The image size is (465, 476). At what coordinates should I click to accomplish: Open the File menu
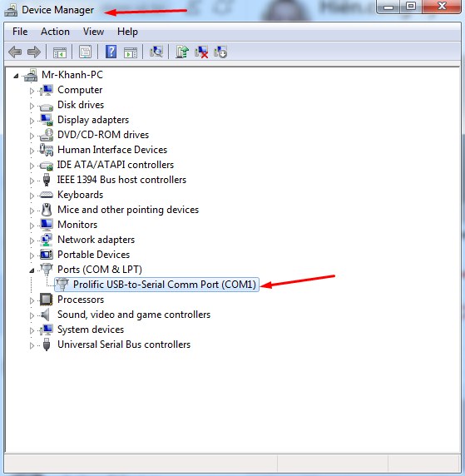pos(20,32)
